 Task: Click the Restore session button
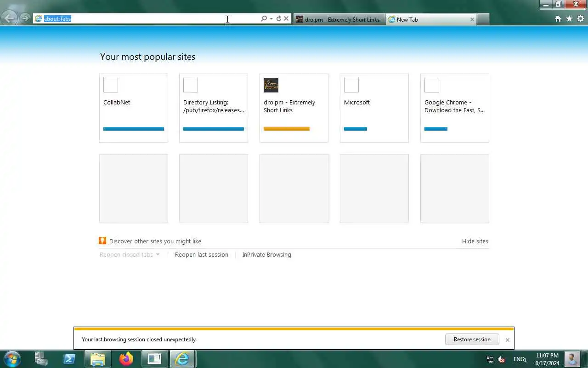pyautogui.click(x=472, y=339)
